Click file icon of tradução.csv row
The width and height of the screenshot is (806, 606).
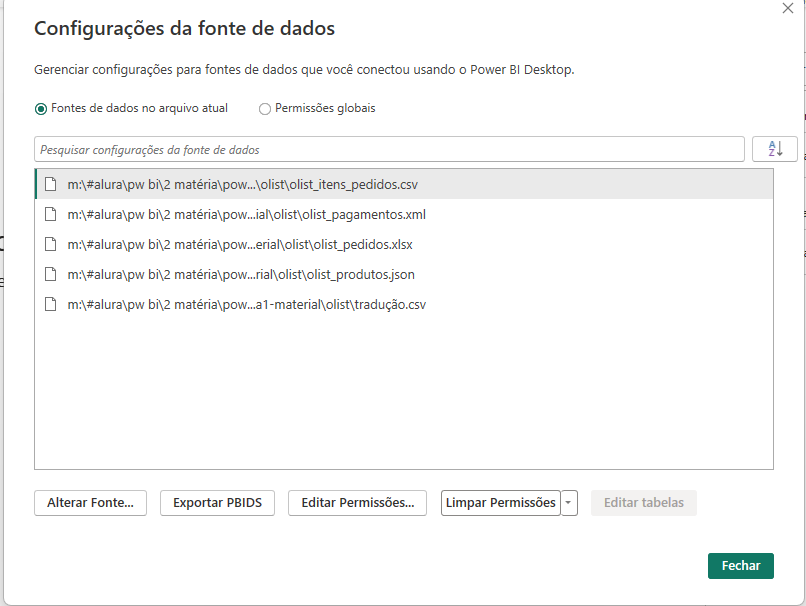(50, 304)
